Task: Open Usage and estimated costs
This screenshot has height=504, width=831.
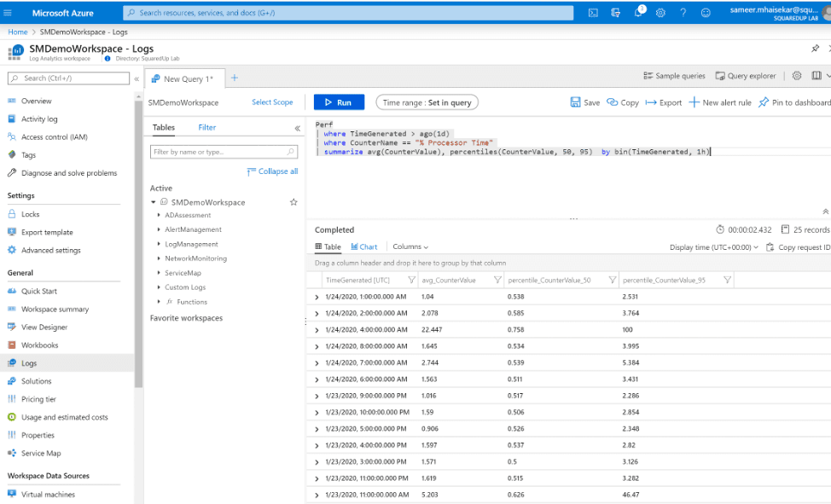Action: coord(64,417)
